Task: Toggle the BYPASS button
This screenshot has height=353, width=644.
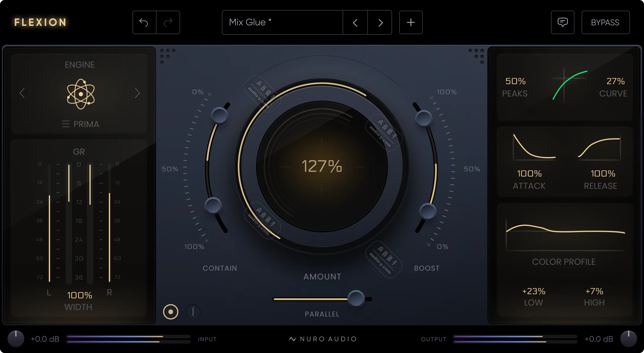Action: 605,22
